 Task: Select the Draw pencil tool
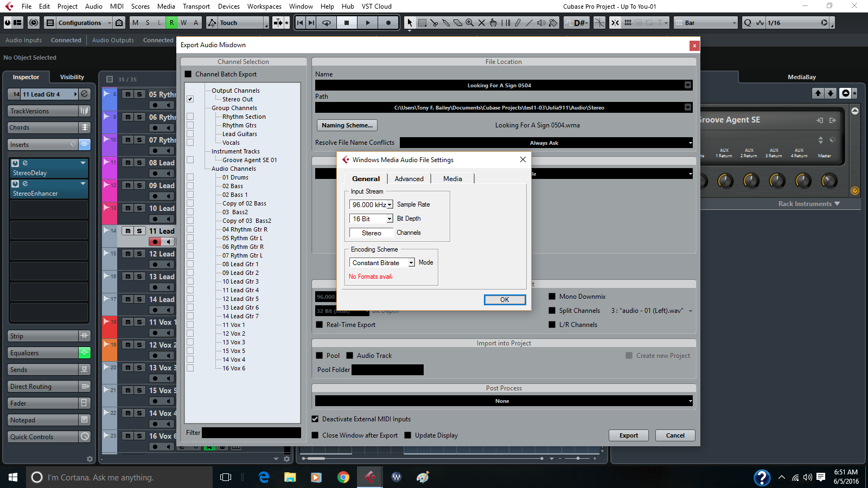pos(518,23)
